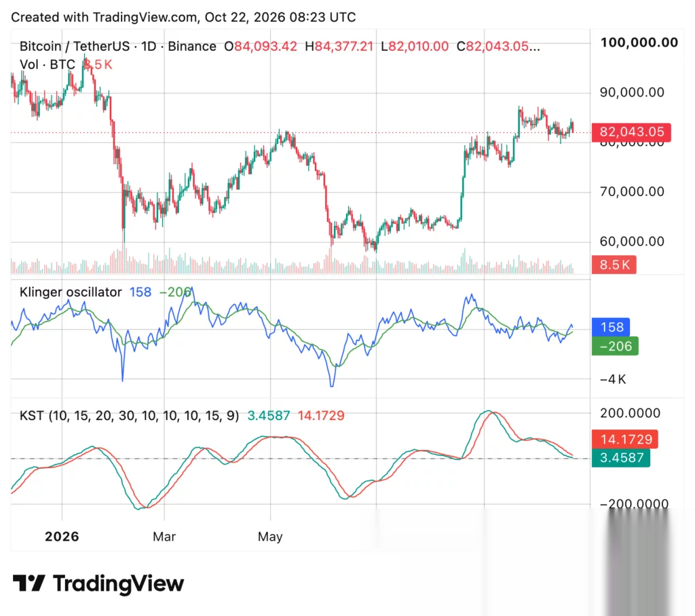
Task: Click the Binance exchange name in header
Action: coord(192,46)
